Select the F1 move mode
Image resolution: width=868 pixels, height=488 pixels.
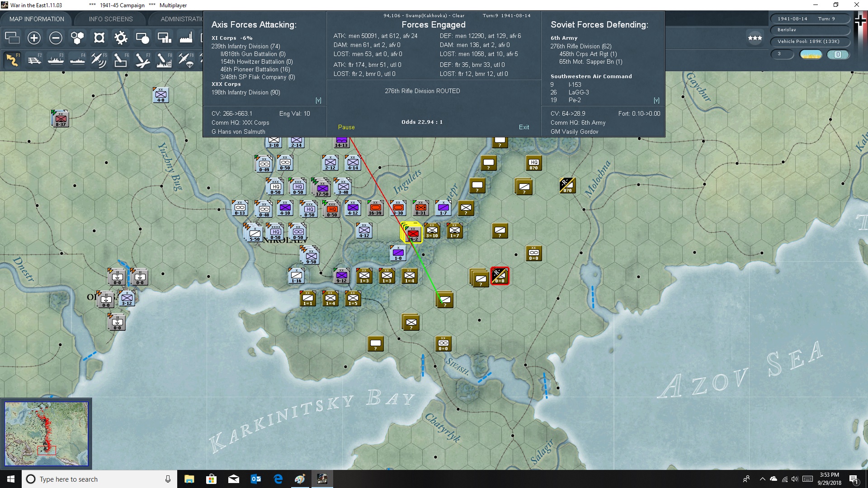pyautogui.click(x=12, y=60)
